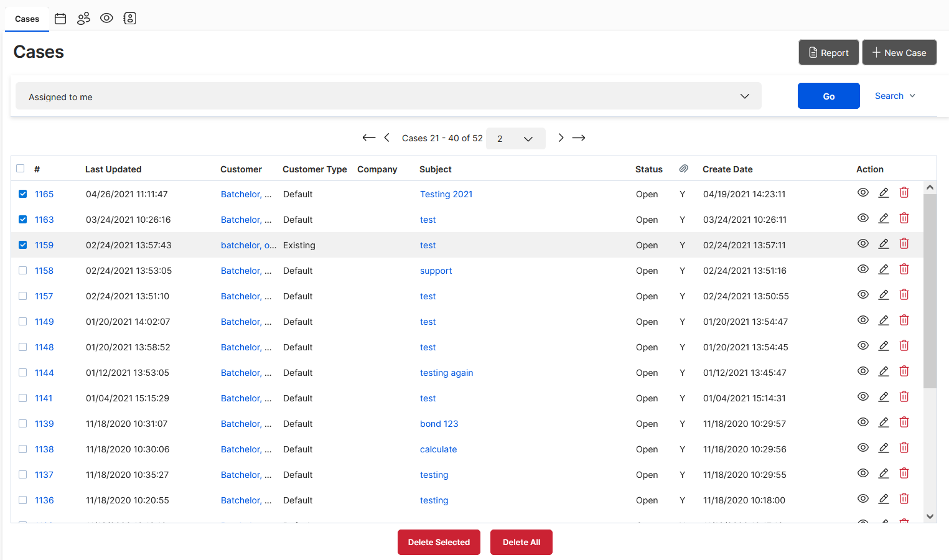Open the calendar tab icon
This screenshot has height=560, width=949.
tap(60, 19)
